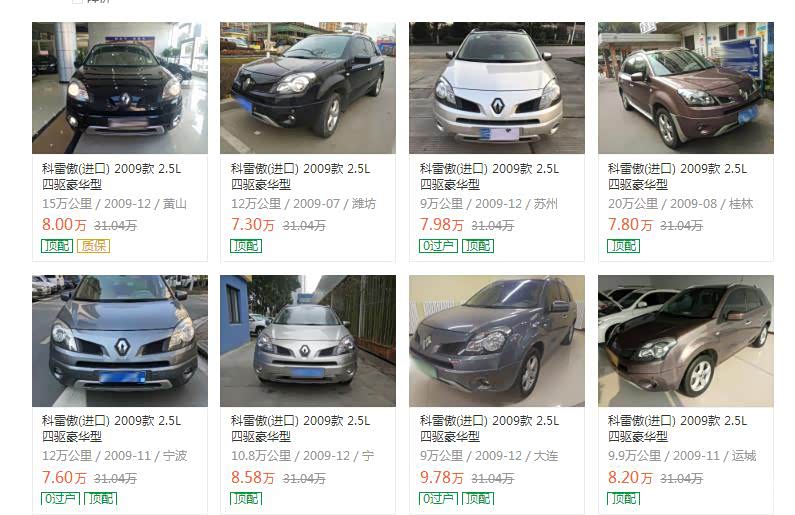Click the 顶配 badge on the 8.00万 listing

pos(57,246)
